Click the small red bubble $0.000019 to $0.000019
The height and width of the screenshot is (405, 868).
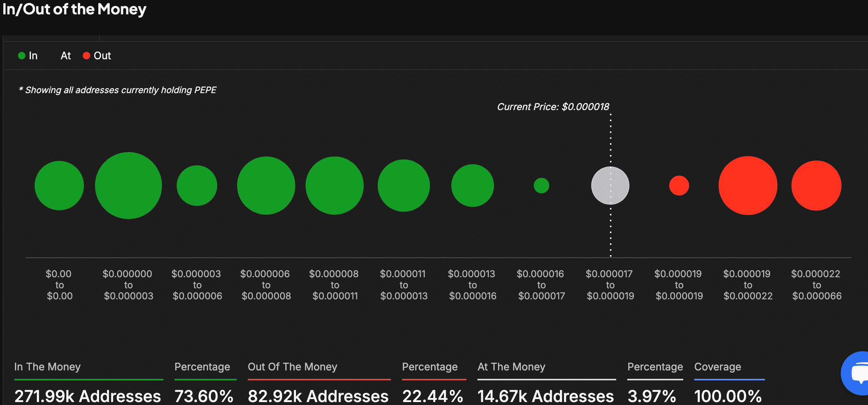[x=679, y=186]
